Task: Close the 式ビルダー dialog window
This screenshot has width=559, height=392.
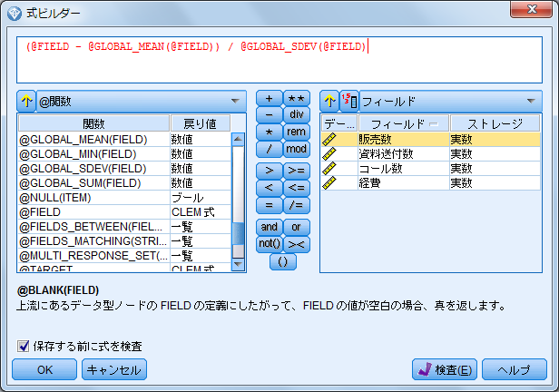Action: click(531, 9)
